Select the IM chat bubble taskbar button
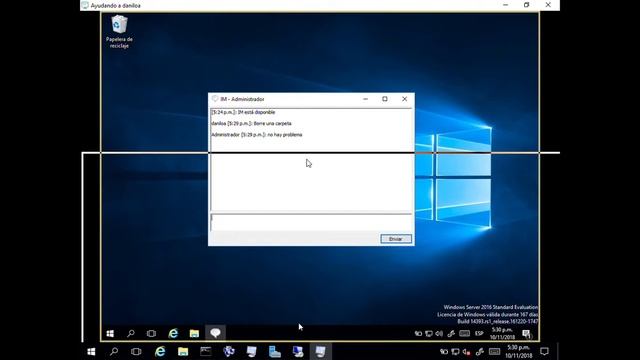Viewport: 640px width, 360px height. [x=215, y=333]
